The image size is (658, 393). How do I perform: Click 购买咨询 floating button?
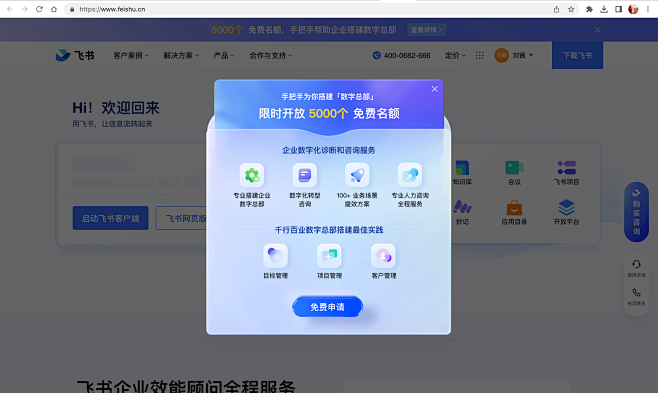636,212
